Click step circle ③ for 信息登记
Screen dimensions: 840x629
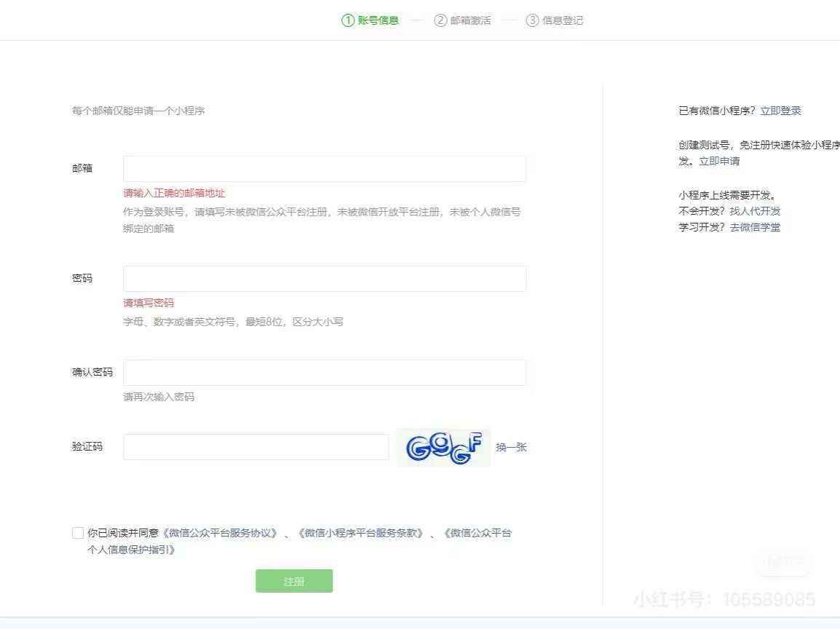(x=532, y=20)
